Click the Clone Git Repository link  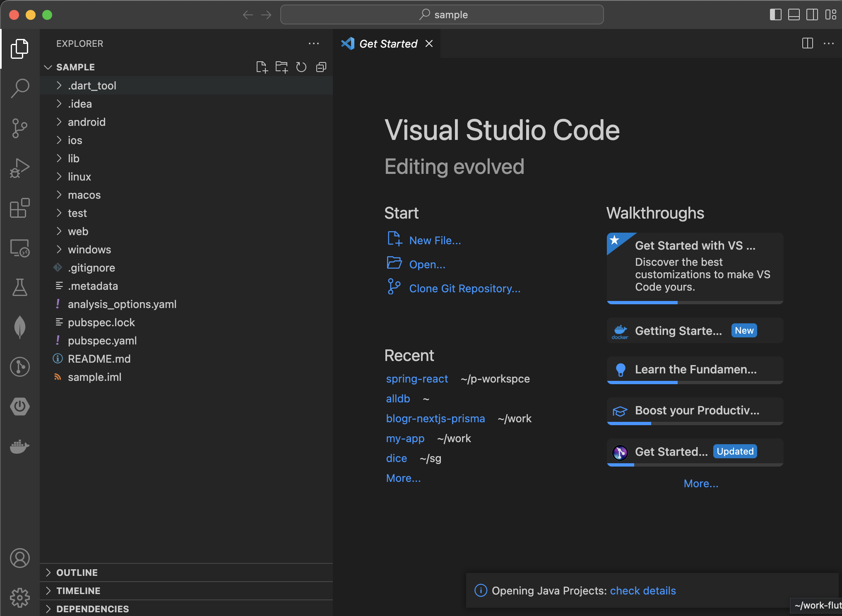click(x=464, y=289)
